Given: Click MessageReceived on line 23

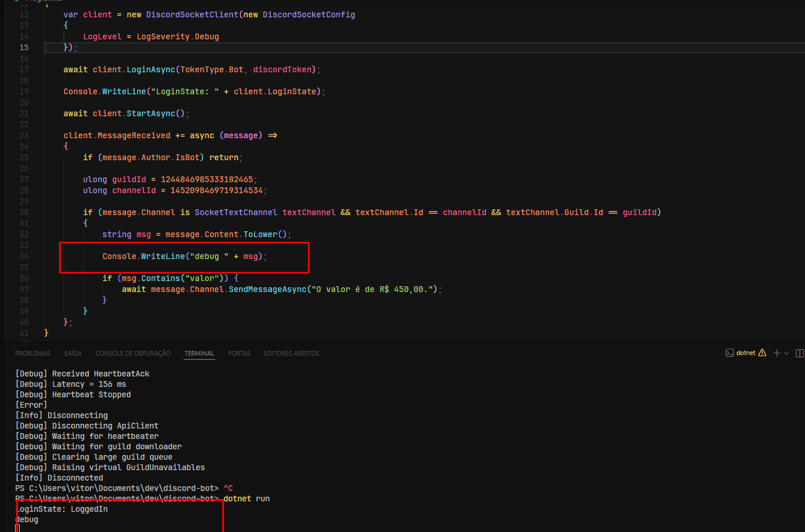Looking at the screenshot, I should (134, 135).
